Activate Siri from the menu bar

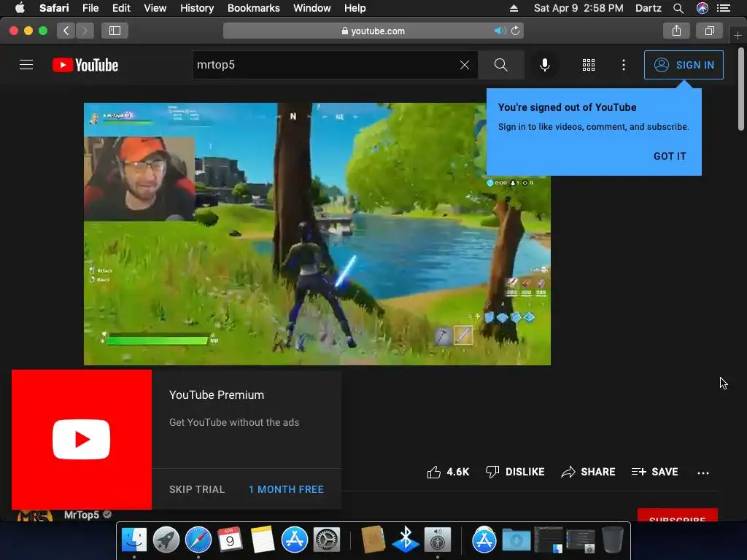click(x=703, y=8)
